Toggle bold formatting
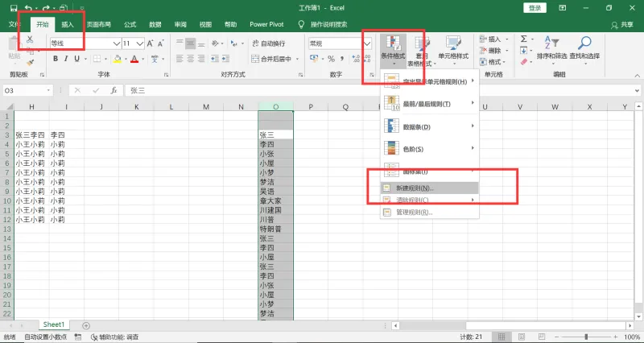The height and width of the screenshot is (343, 644). pyautogui.click(x=56, y=59)
